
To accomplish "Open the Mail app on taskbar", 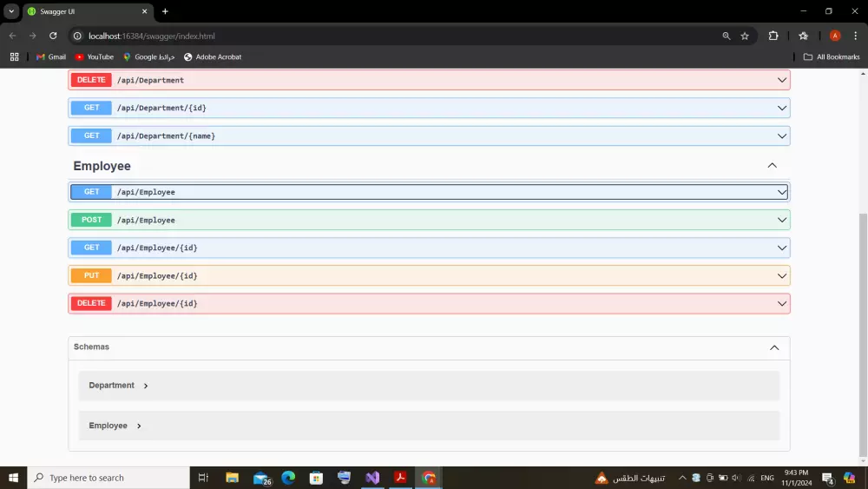I will point(261,478).
